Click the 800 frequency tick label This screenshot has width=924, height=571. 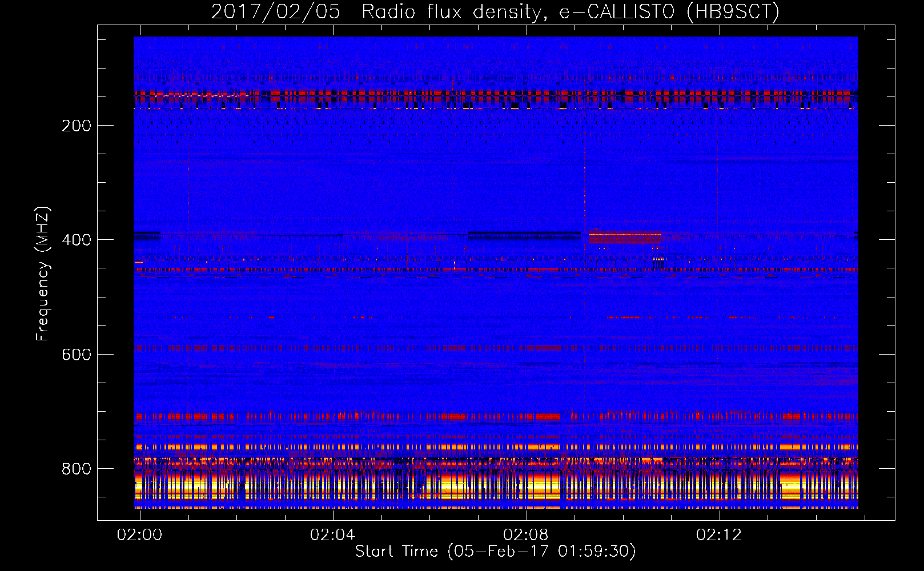click(x=77, y=469)
